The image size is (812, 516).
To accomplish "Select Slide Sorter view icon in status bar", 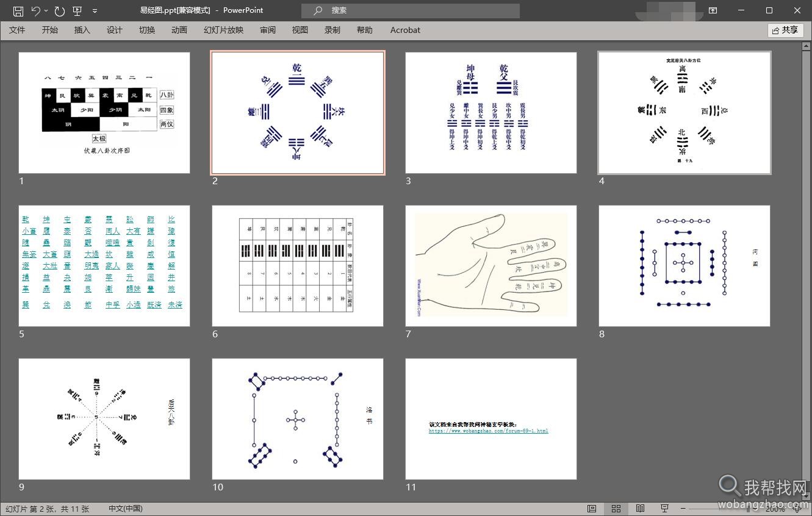I will (x=616, y=509).
